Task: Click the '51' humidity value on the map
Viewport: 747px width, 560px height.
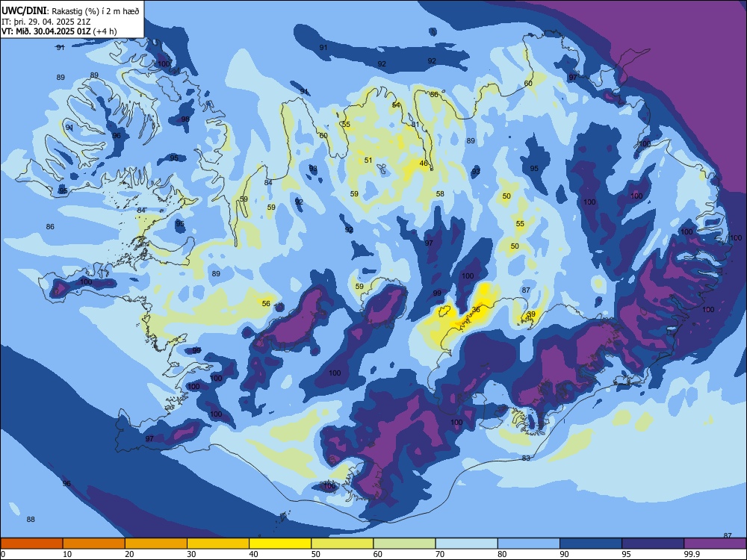Action: [x=368, y=160]
